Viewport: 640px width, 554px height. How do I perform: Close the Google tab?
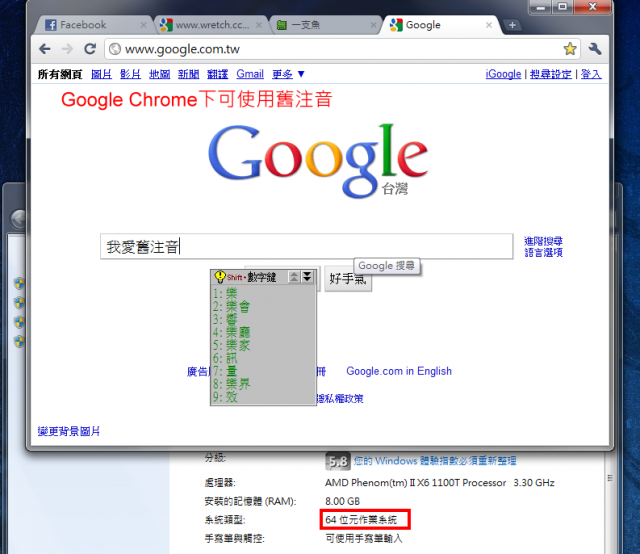[489, 25]
